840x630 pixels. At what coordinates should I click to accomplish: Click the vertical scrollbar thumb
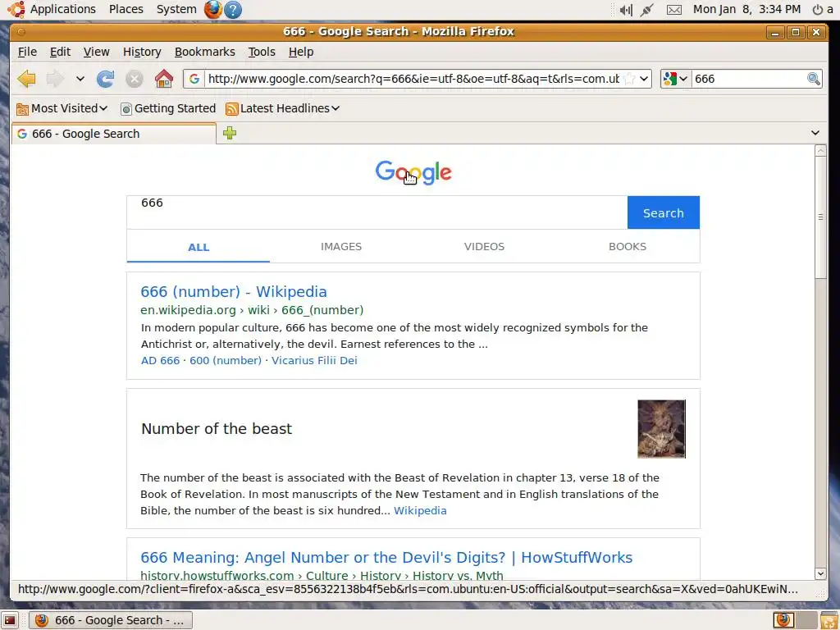pos(820,217)
